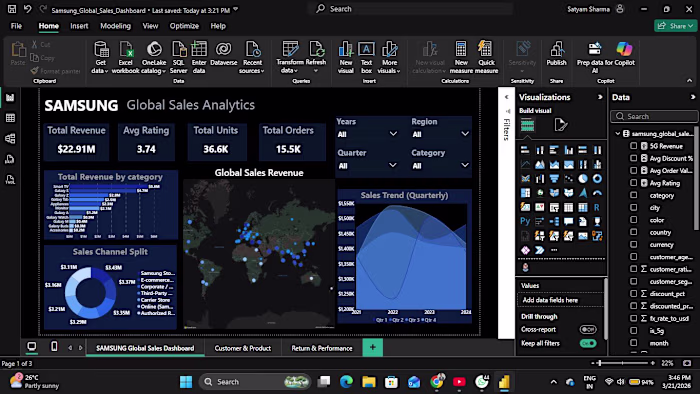Toggle Cross-report drill through switch

point(588,329)
